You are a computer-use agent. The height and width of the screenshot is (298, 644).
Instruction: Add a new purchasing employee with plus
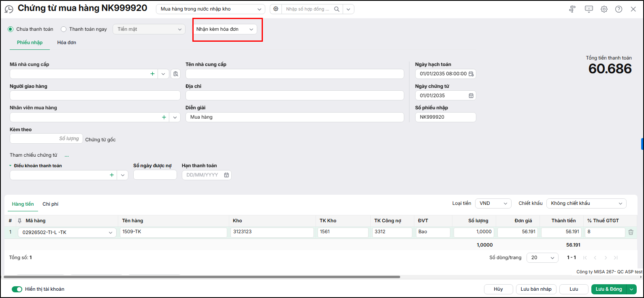pos(164,117)
